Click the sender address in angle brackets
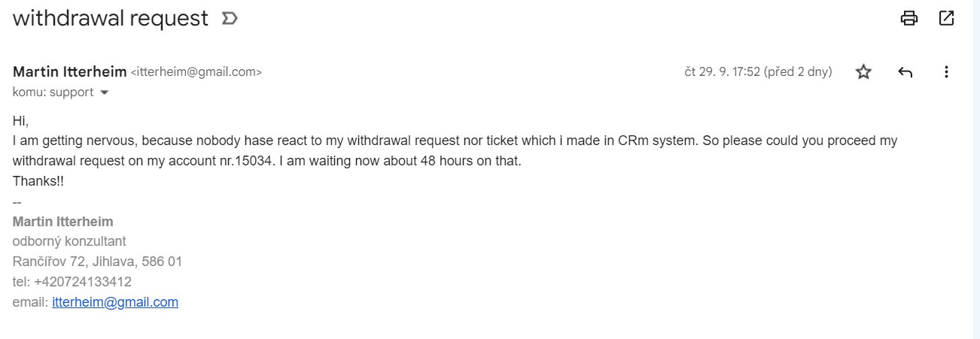980x339 pixels. pyautogui.click(x=196, y=73)
